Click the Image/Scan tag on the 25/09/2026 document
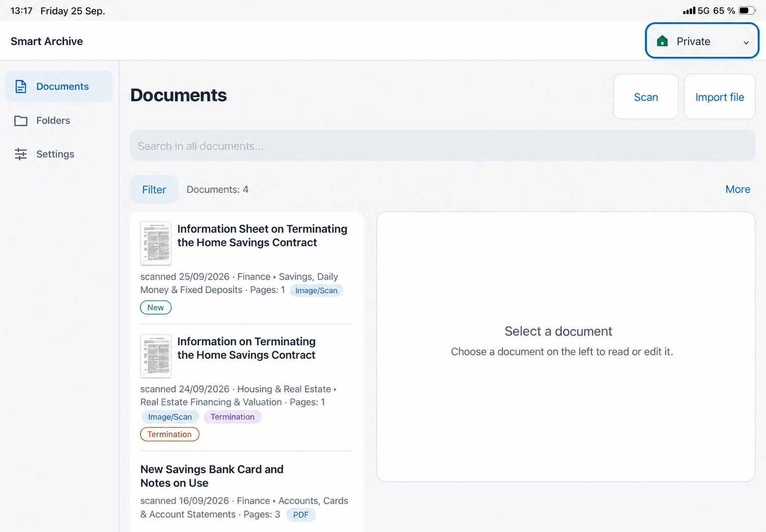The width and height of the screenshot is (766, 532). point(317,291)
